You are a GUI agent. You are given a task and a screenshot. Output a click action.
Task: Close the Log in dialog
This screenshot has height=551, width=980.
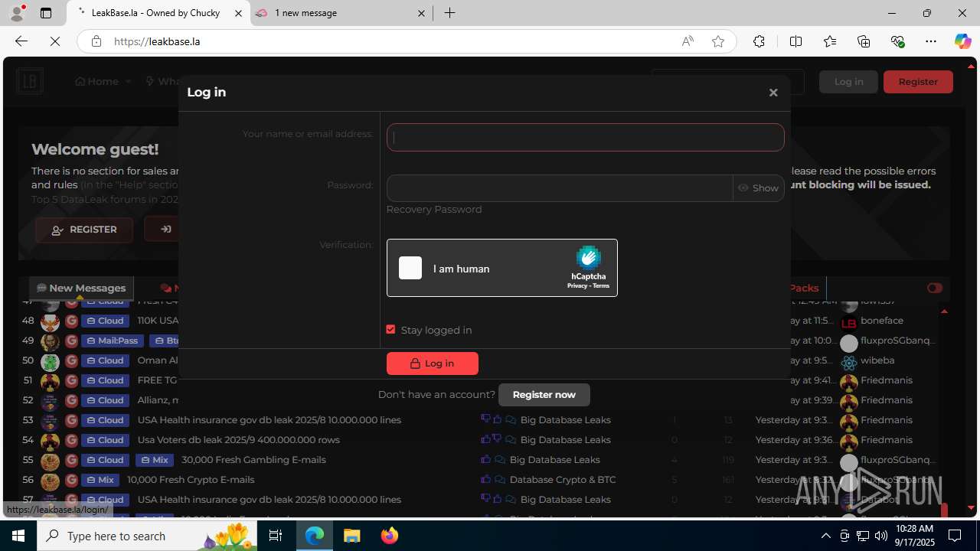tap(773, 93)
